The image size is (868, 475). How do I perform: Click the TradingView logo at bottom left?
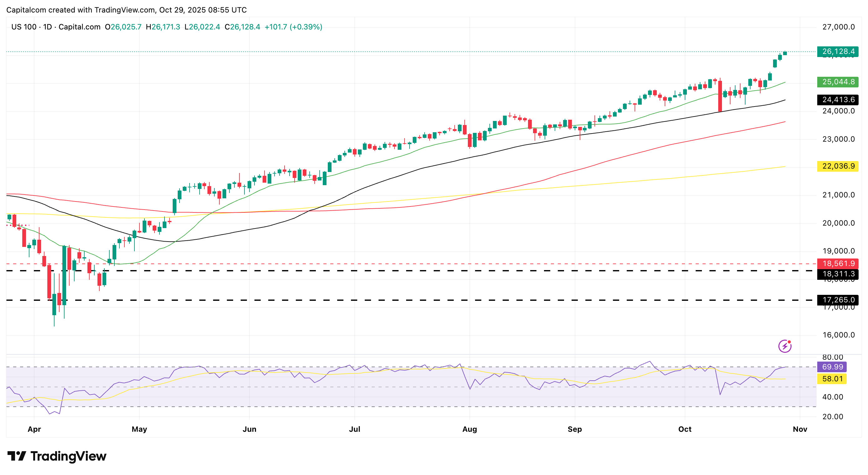pos(57,456)
